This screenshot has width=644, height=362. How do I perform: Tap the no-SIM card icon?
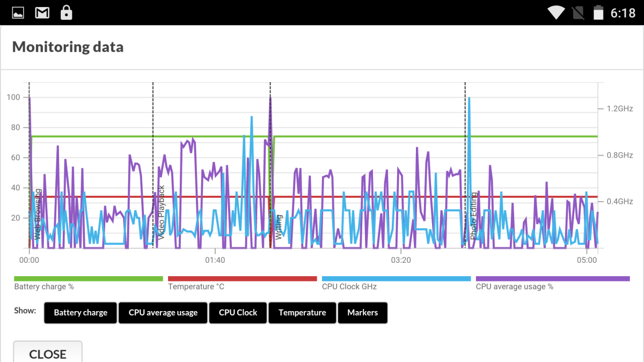[579, 12]
